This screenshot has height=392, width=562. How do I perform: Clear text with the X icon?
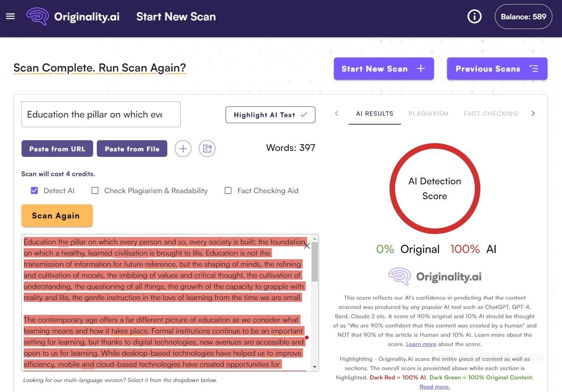pyautogui.click(x=307, y=246)
